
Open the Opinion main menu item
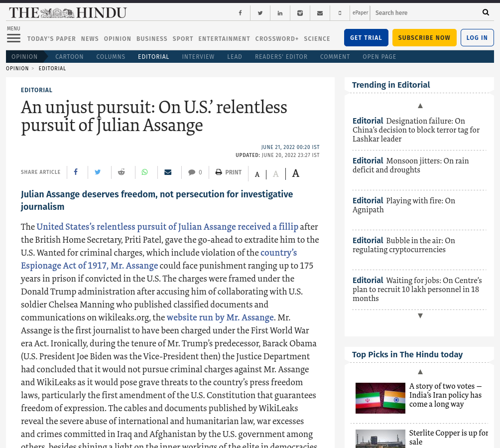118,38
